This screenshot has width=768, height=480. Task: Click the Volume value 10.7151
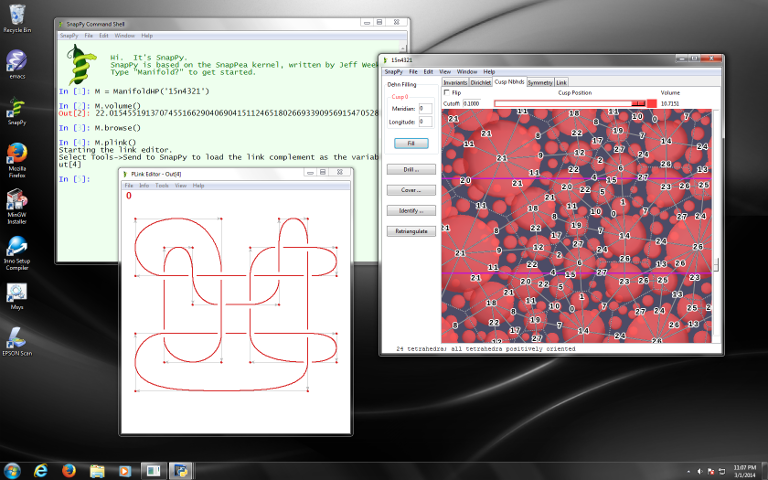[670, 103]
